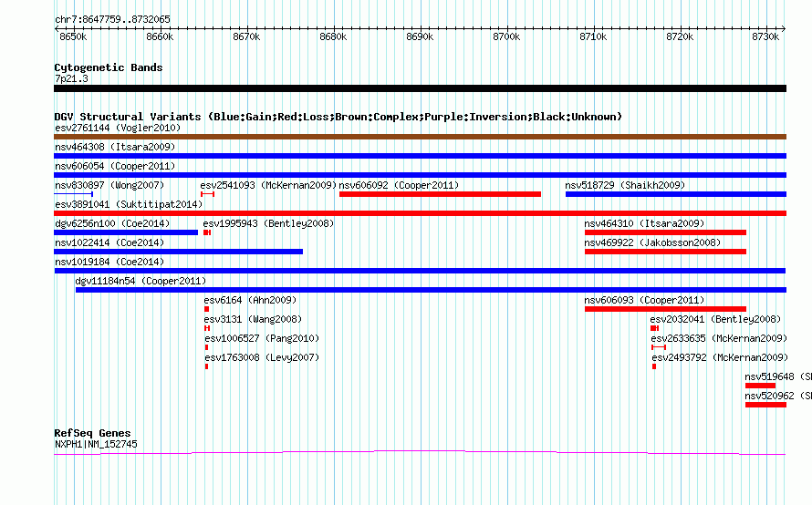Select the nsv464308 (Itsara2009) label

point(115,147)
